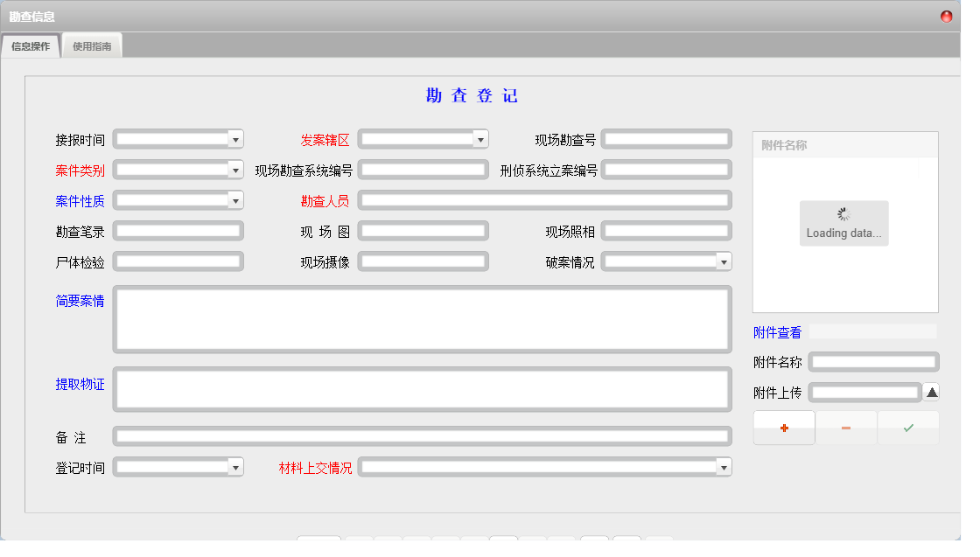
Task: Click the 附件名称 panel header
Action: coord(783,144)
